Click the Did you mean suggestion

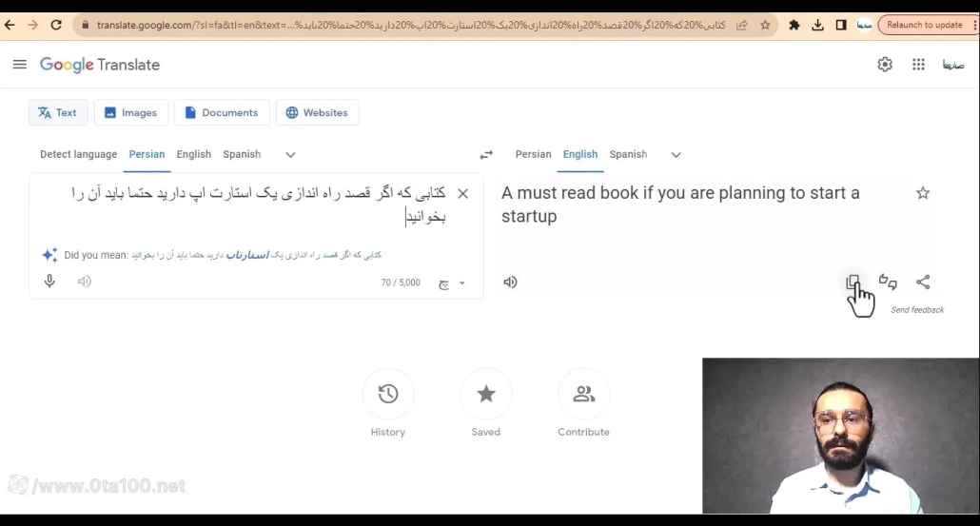255,255
